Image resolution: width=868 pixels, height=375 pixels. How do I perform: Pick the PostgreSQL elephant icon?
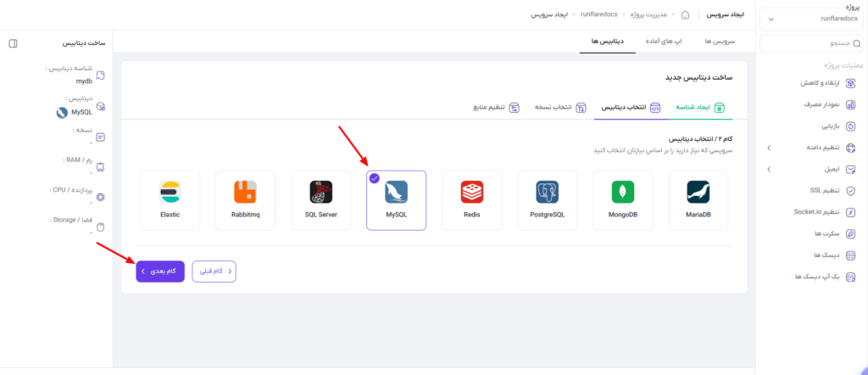547,193
